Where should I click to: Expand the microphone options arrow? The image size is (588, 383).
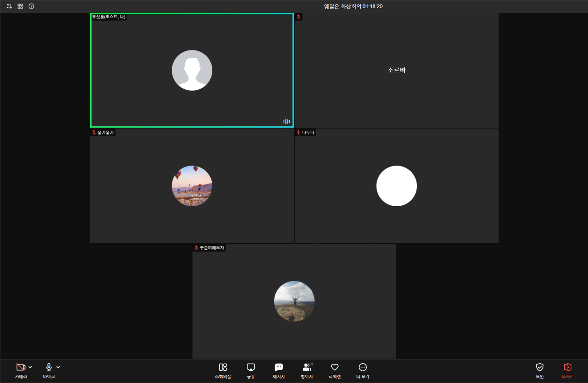58,367
